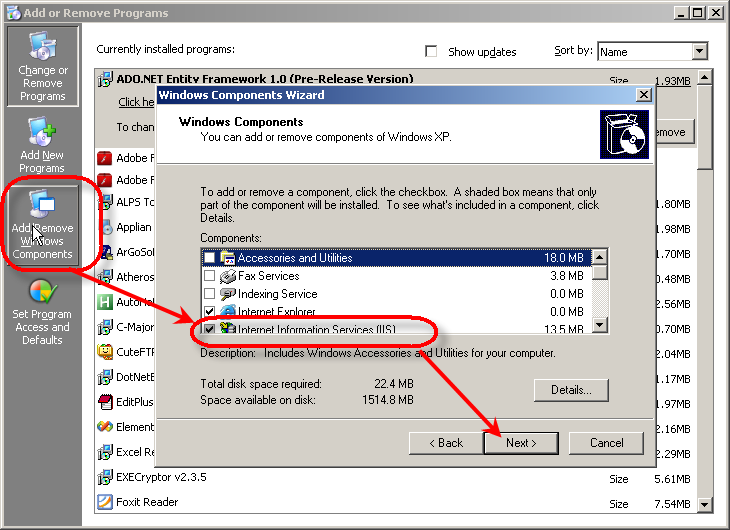This screenshot has height=530, width=730.
Task: Open Set Program Access and Defaults
Action: (42, 312)
